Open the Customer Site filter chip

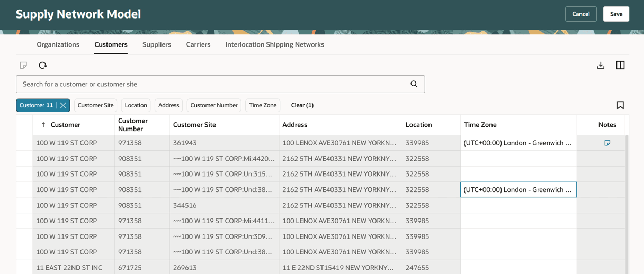click(95, 105)
